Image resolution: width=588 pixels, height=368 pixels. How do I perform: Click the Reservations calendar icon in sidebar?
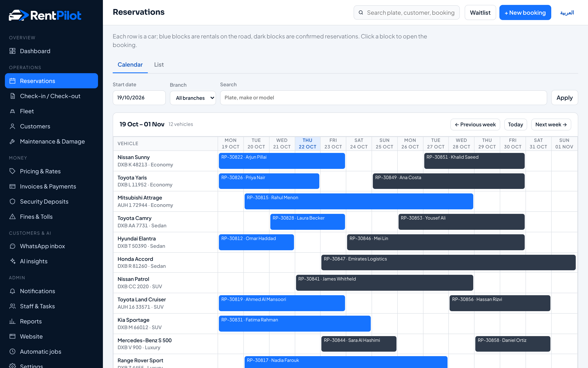coord(12,81)
